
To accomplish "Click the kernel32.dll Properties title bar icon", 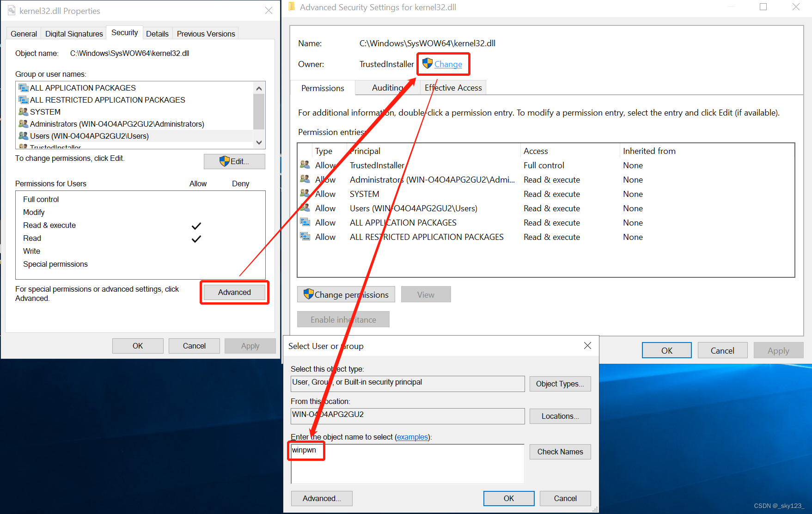I will point(11,10).
